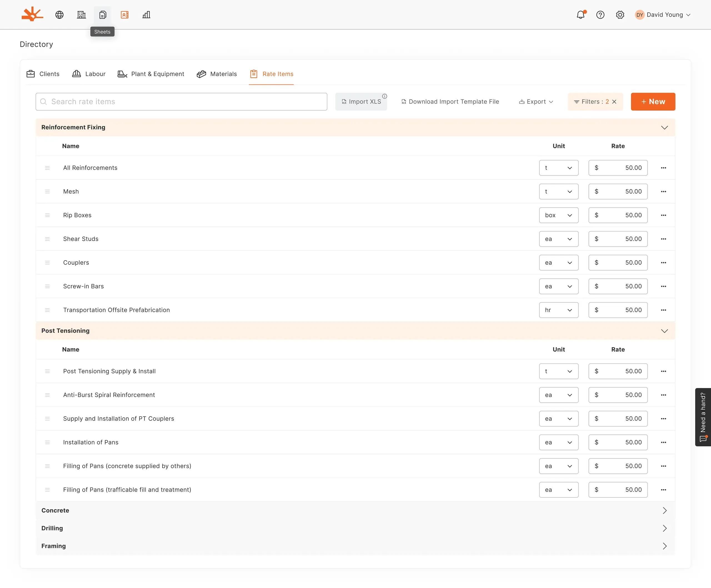Switch to Clients tab

pos(43,74)
